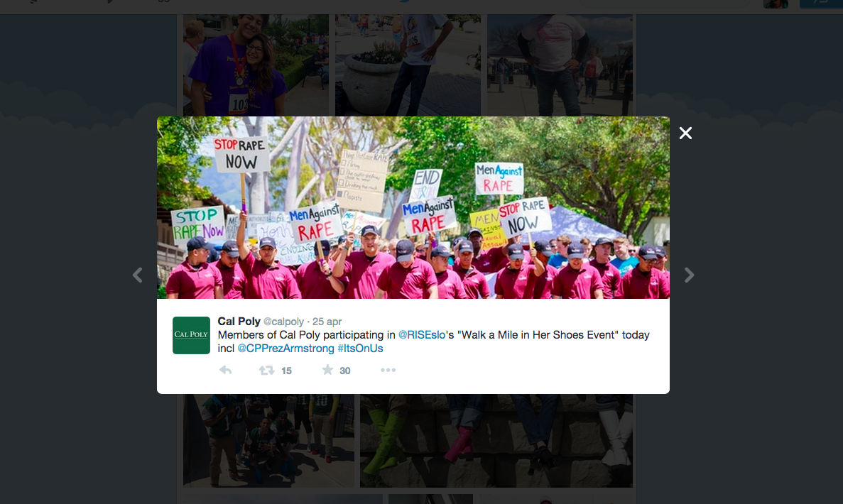843x504 pixels.
Task: Open the #ItsOnUs hashtag
Action: tap(360, 348)
